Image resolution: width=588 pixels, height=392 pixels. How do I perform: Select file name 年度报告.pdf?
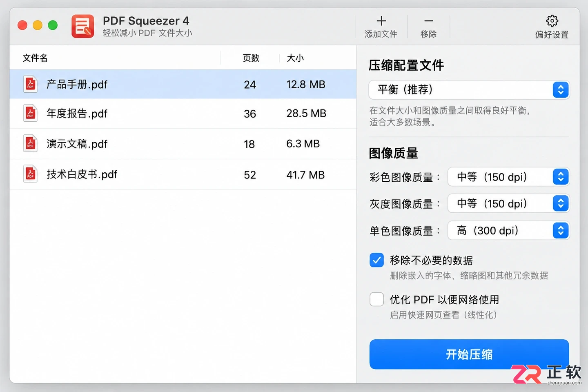point(77,114)
